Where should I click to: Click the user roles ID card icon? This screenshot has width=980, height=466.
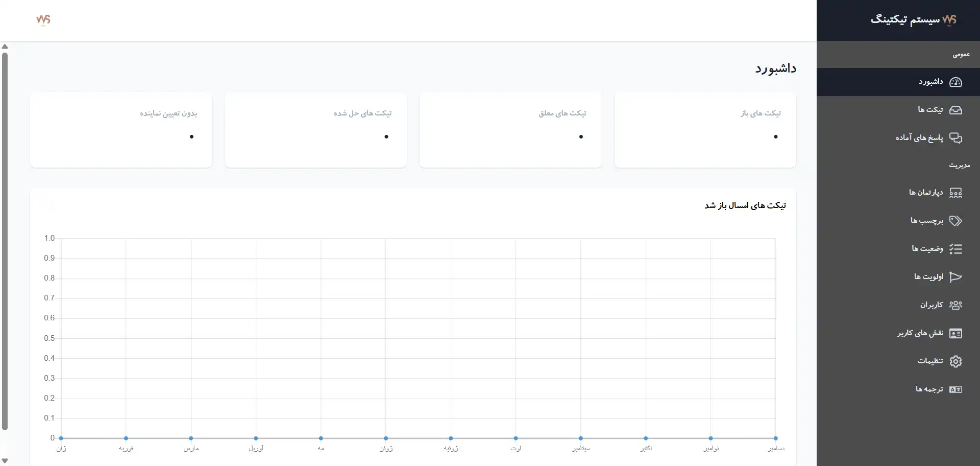point(955,334)
